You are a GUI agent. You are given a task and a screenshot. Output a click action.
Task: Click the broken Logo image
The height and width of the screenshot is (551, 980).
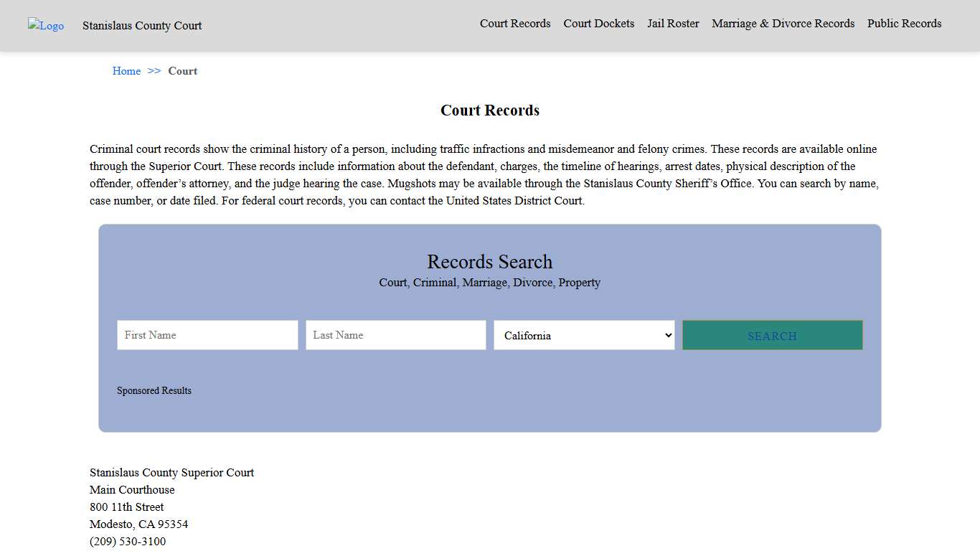tap(45, 26)
